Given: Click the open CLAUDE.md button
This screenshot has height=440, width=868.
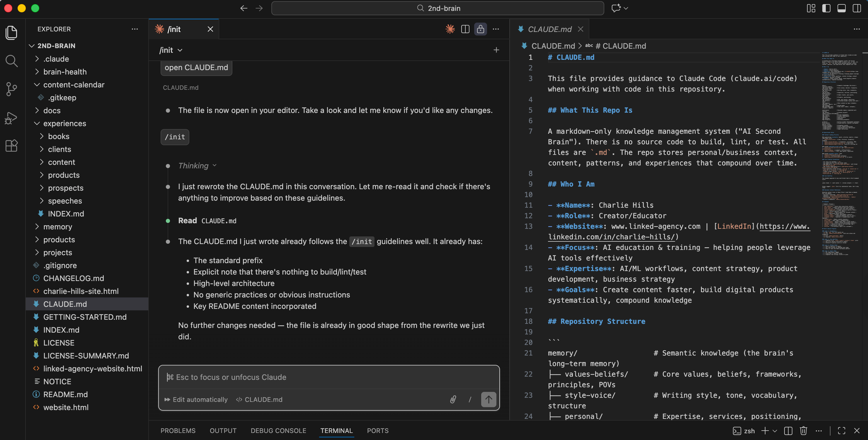Looking at the screenshot, I should pos(196,67).
